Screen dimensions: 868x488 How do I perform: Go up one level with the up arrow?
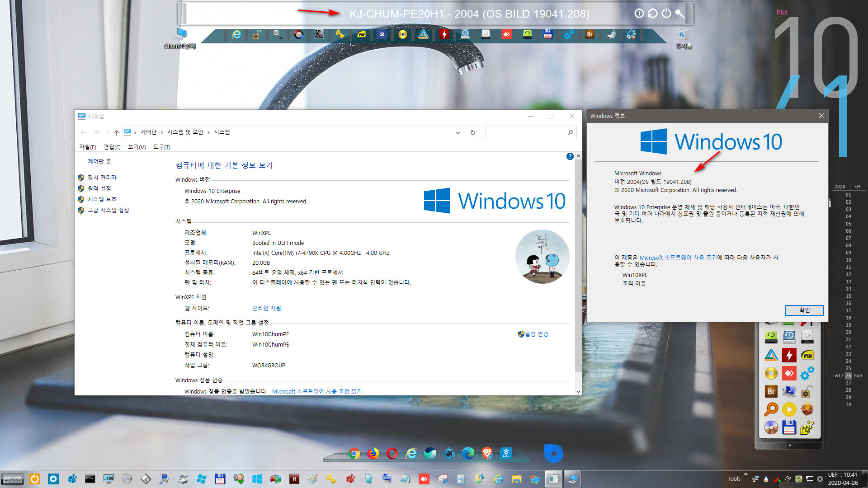click(x=117, y=132)
